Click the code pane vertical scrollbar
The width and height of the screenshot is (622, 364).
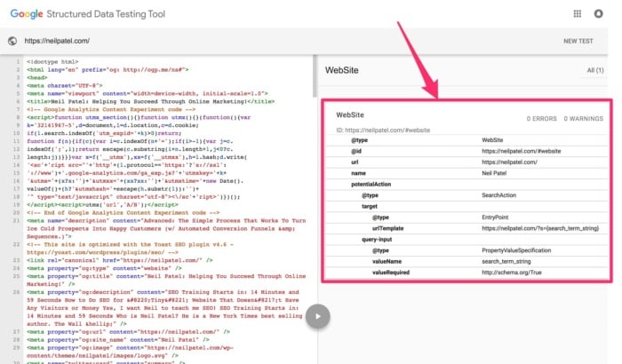315,76
